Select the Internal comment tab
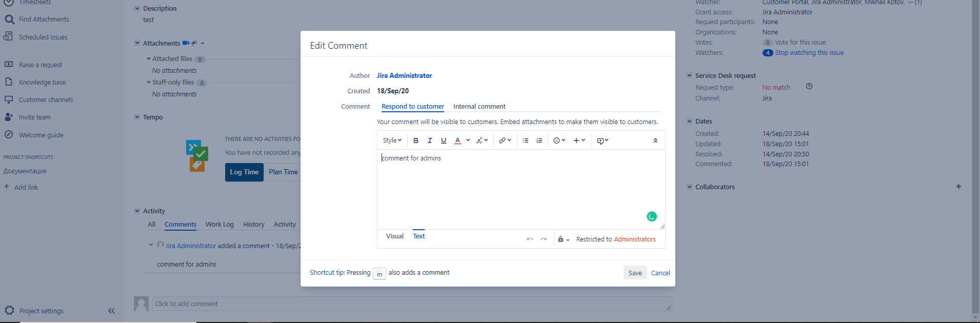The width and height of the screenshot is (980, 323). click(x=479, y=107)
